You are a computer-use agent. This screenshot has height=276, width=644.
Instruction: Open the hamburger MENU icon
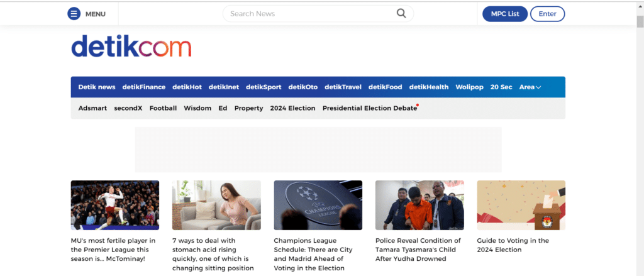(74, 14)
